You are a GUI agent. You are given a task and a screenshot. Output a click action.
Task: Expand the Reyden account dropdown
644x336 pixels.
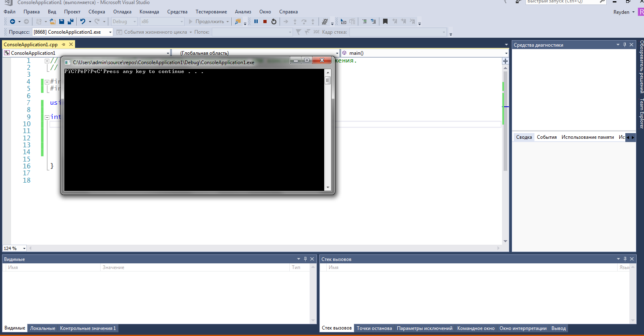click(633, 12)
